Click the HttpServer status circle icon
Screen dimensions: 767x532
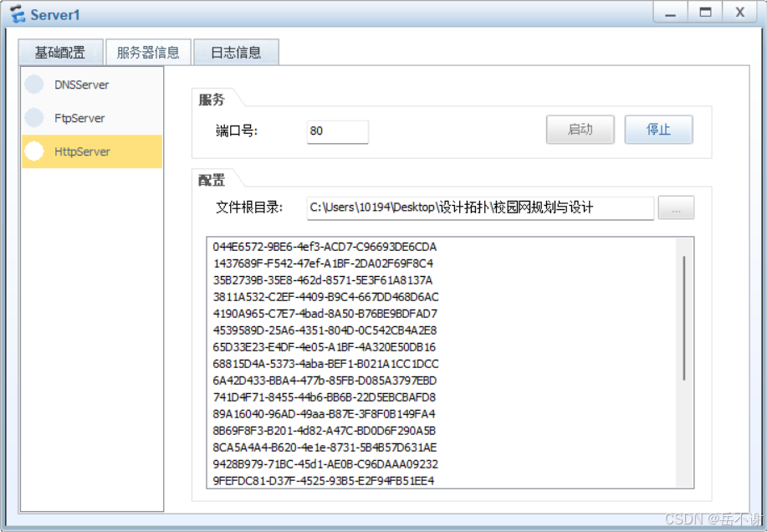pos(34,151)
